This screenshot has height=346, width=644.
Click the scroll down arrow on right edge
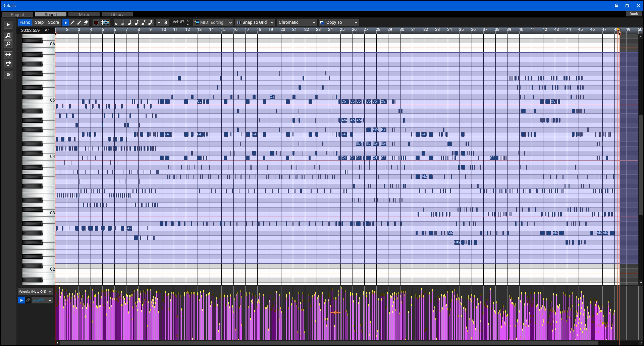641,283
